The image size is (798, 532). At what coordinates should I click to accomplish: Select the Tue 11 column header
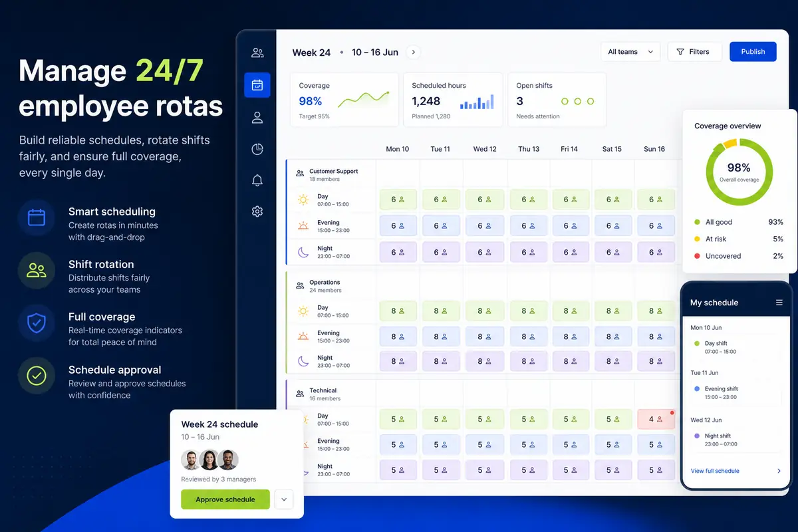pyautogui.click(x=440, y=149)
